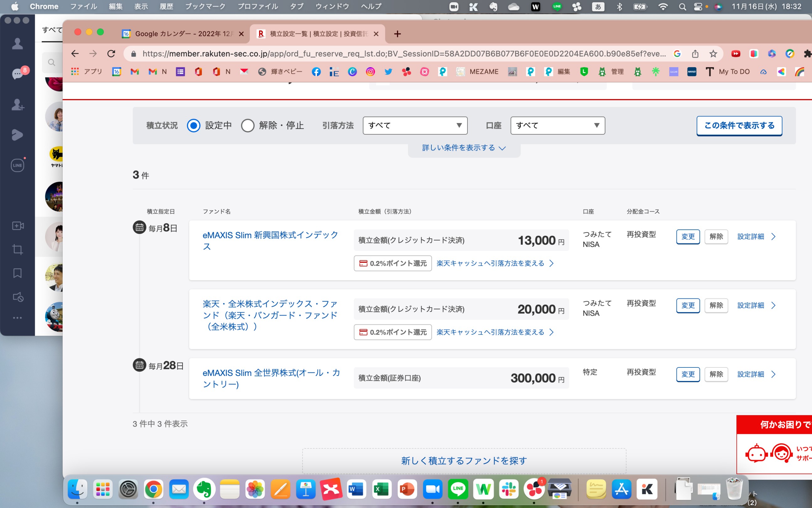Open the LINE friends profile icon
812x508 pixels.
[18, 44]
